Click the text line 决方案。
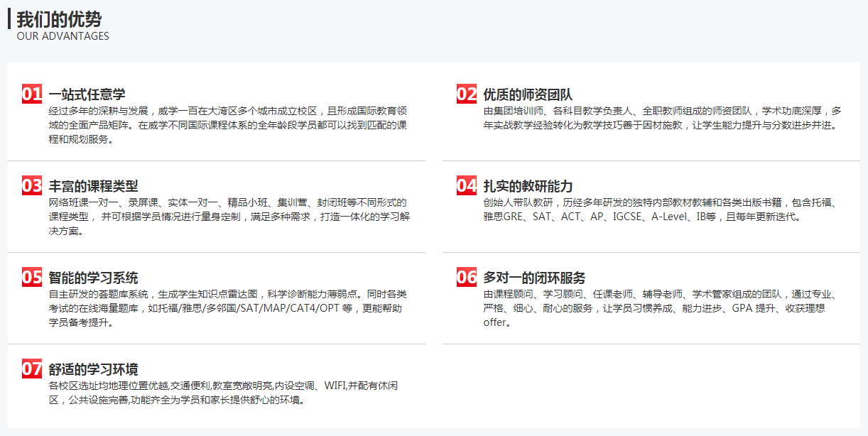The height and width of the screenshot is (436, 868). (66, 231)
